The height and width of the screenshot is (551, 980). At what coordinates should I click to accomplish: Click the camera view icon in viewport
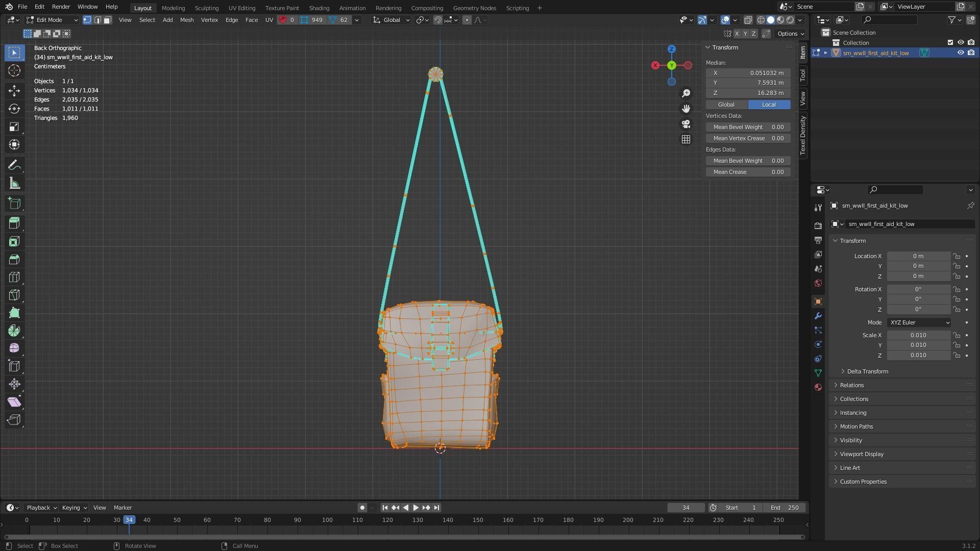[x=686, y=124]
